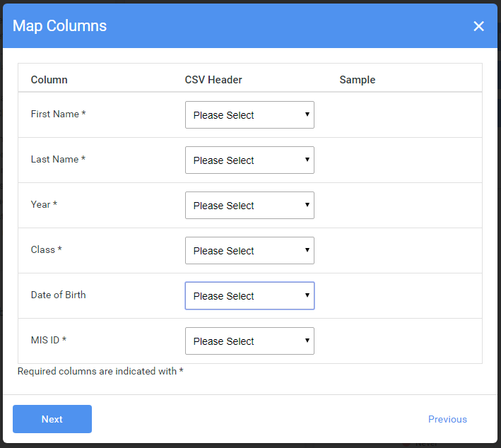Click the MIS ID row label
Screen dimensions: 501x448
[x=48, y=340]
